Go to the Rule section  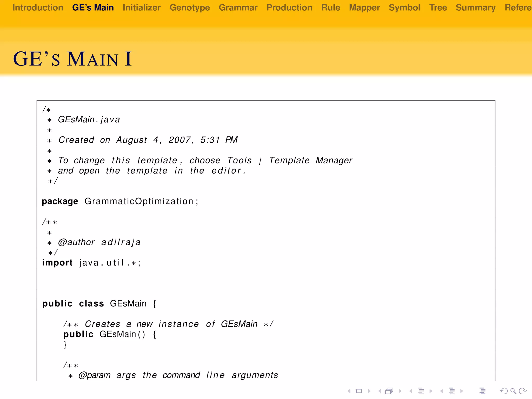click(331, 8)
